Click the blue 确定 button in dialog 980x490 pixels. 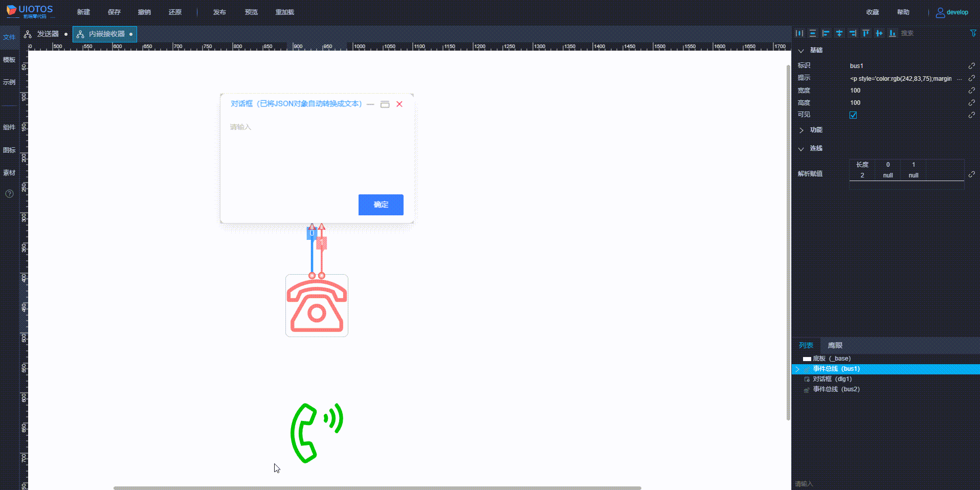tap(381, 205)
